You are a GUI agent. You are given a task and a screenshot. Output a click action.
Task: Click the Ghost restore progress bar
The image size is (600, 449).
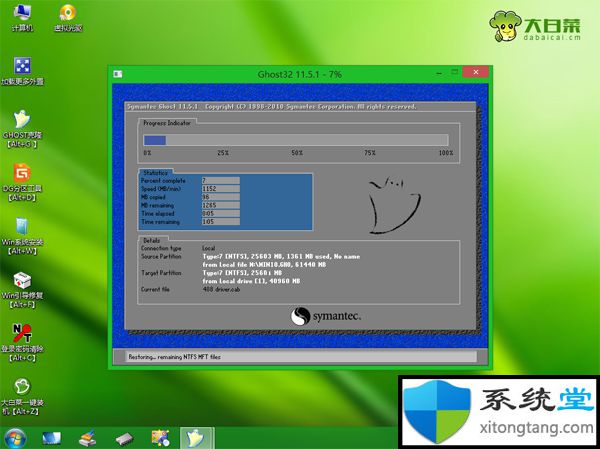point(295,140)
